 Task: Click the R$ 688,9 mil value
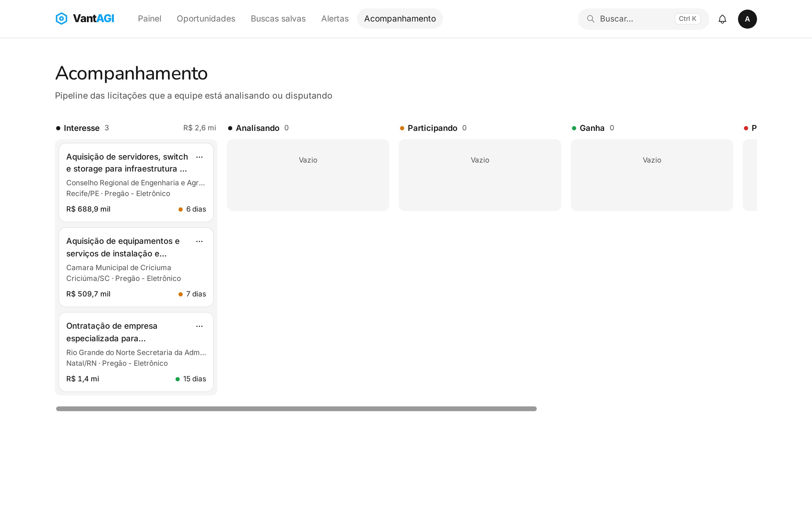click(88, 209)
